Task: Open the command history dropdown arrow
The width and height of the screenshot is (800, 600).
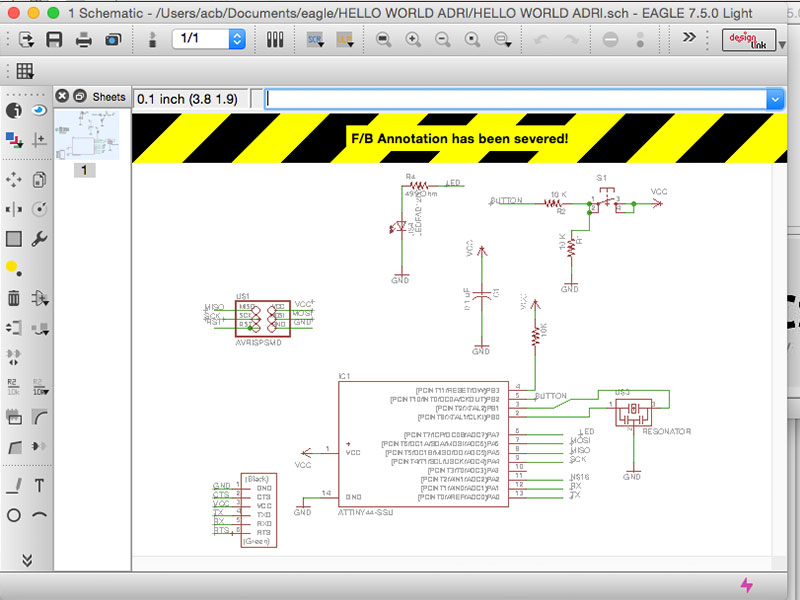Action: click(775, 99)
